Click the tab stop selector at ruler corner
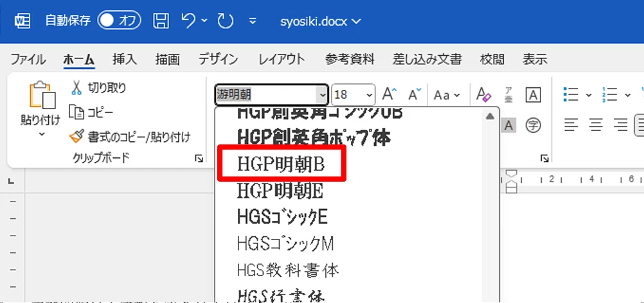Image resolution: width=644 pixels, height=303 pixels. (12, 181)
